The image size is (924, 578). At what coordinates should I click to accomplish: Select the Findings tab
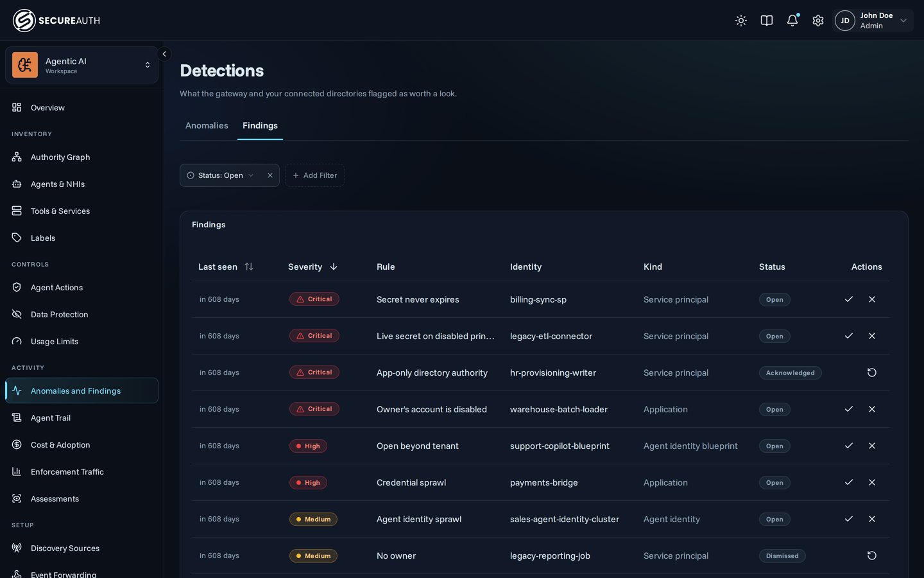click(x=260, y=126)
